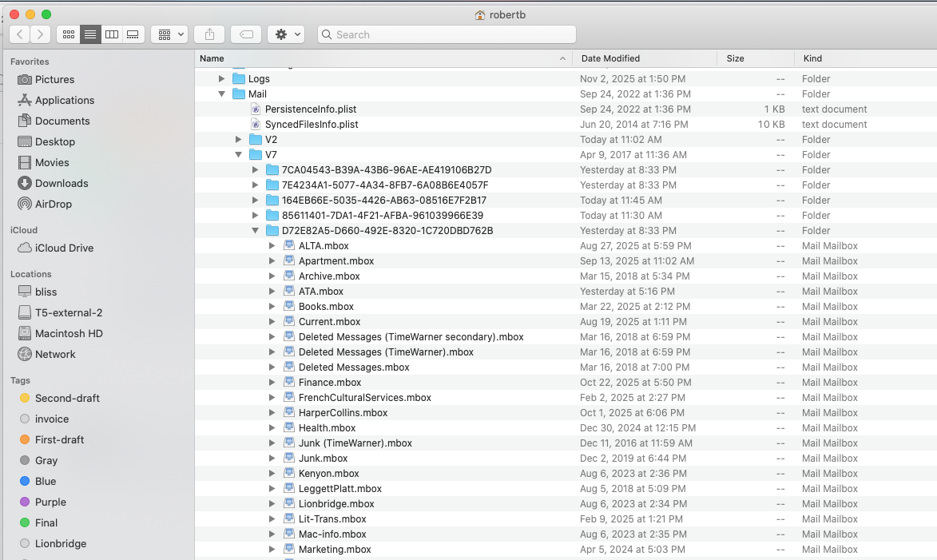Open the Action gear dropdown menu
937x560 pixels.
tap(286, 34)
